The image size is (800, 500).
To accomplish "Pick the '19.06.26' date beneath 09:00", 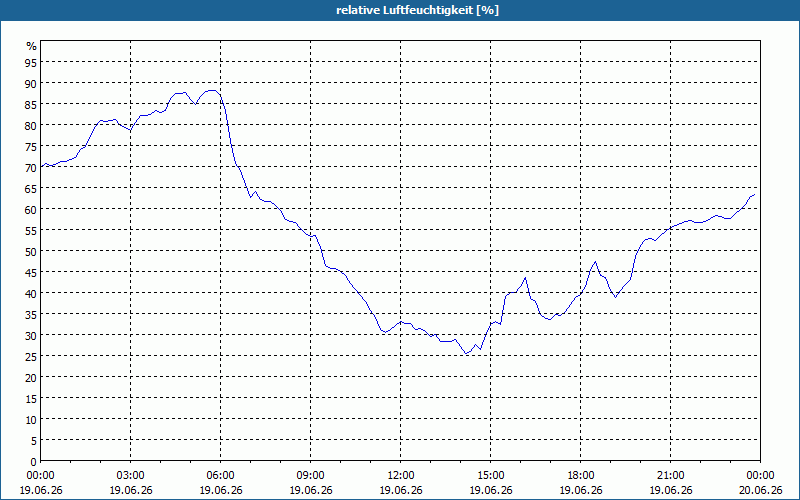I will pyautogui.click(x=310, y=490).
